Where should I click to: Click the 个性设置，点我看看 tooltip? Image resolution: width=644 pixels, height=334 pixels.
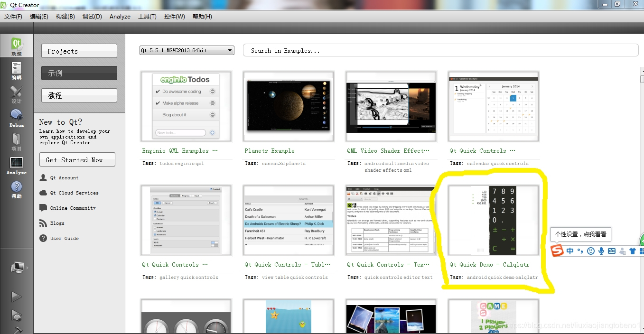[x=580, y=234]
